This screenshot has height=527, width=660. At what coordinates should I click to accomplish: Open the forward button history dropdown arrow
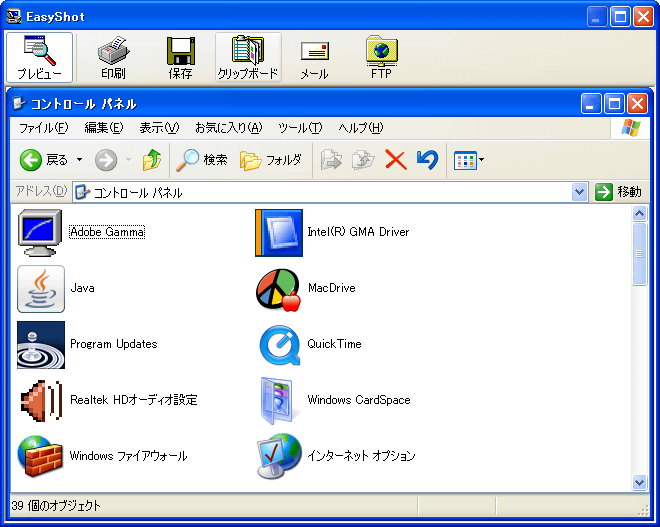tap(128, 160)
